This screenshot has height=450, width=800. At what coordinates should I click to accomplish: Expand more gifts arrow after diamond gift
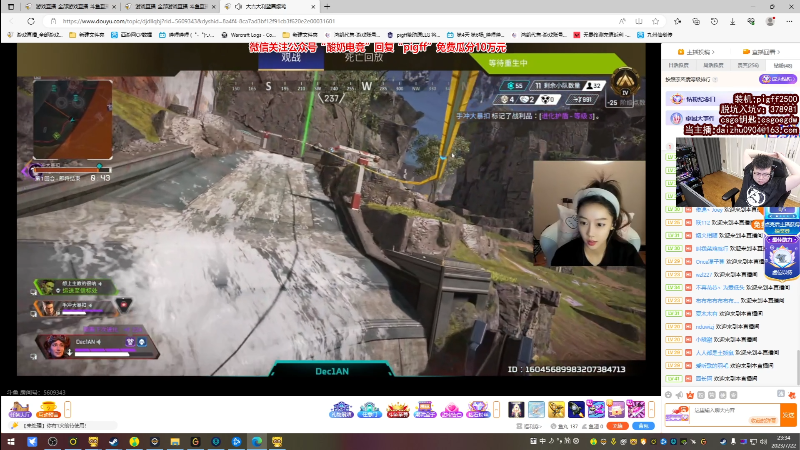[496, 409]
